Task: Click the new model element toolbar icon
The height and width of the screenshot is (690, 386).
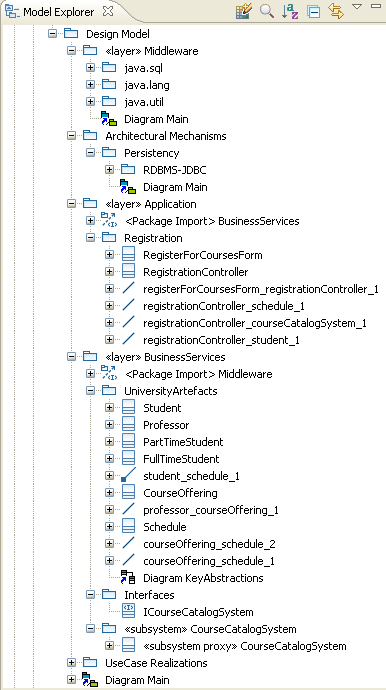Action: (243, 11)
